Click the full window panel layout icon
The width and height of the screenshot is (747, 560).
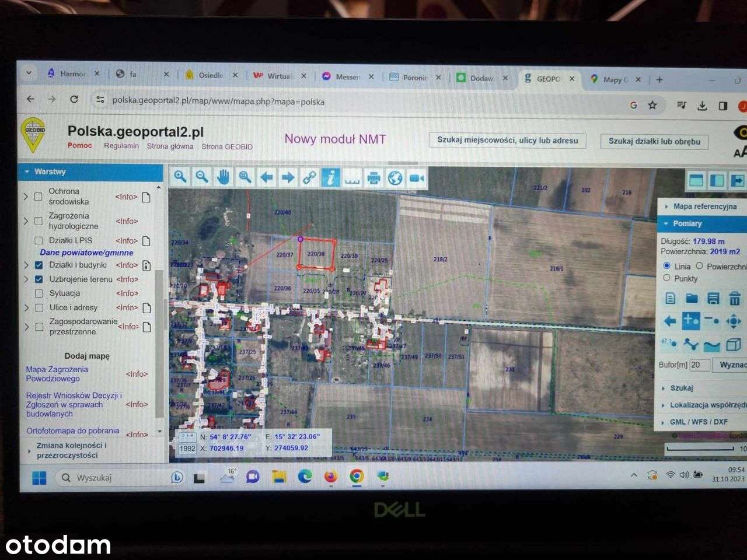(696, 180)
